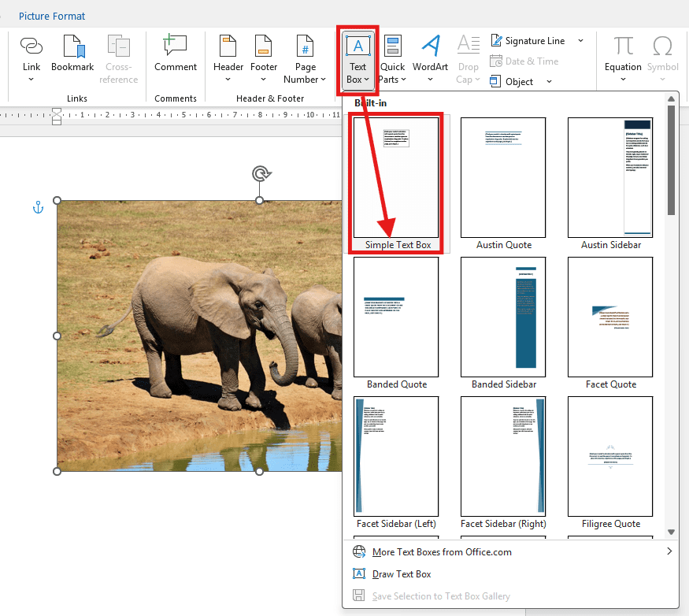Select the Simple Text Box template
689x616 pixels.
pyautogui.click(x=395, y=177)
